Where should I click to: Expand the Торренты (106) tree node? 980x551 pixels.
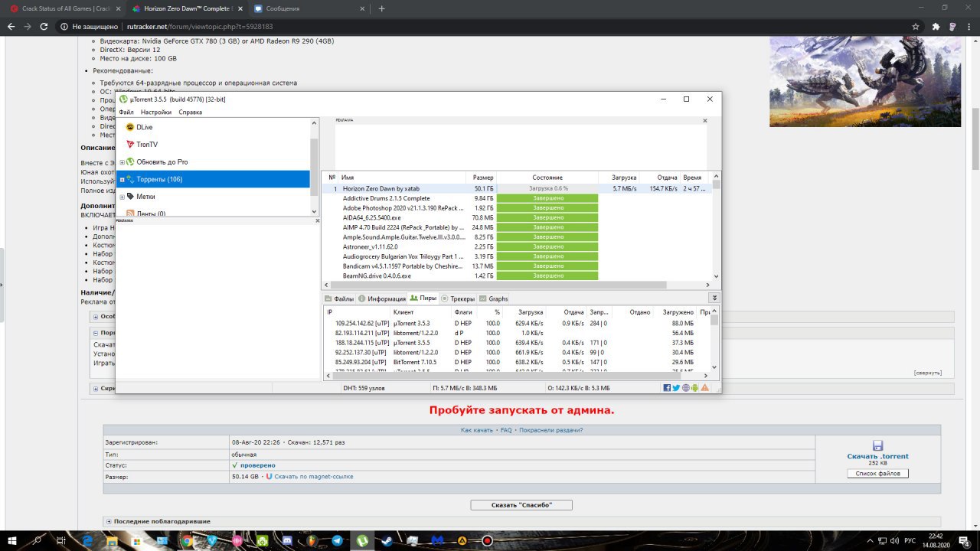[x=122, y=180]
